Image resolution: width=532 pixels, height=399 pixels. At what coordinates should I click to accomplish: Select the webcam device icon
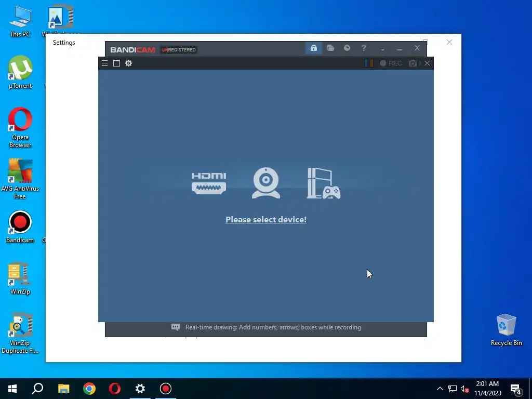(x=266, y=183)
